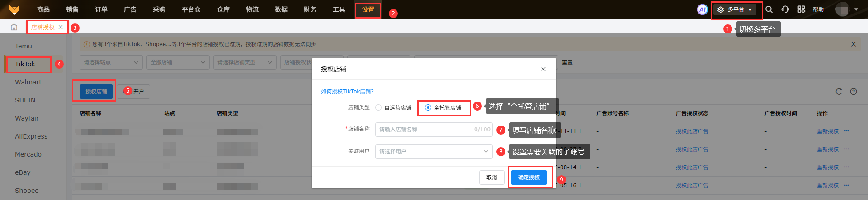Open the 数据 menu
The height and width of the screenshot is (200, 868).
pyautogui.click(x=281, y=9)
